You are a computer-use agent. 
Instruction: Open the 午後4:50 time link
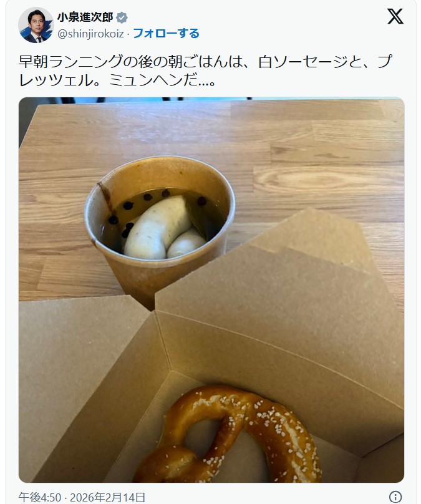40,497
